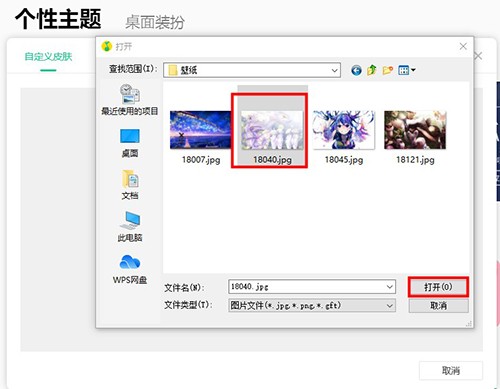Close the 打开 dialog window
The image size is (500, 389).
463,46
